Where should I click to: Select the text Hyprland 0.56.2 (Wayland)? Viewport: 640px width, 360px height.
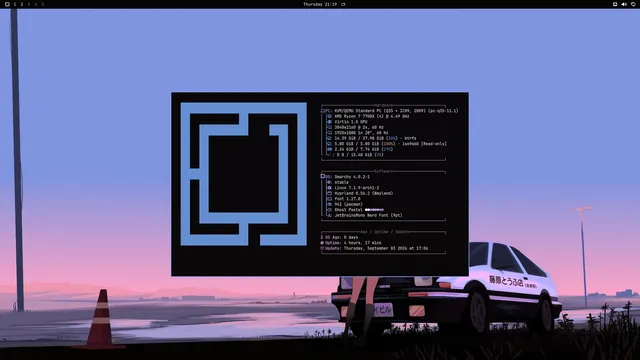click(x=364, y=193)
